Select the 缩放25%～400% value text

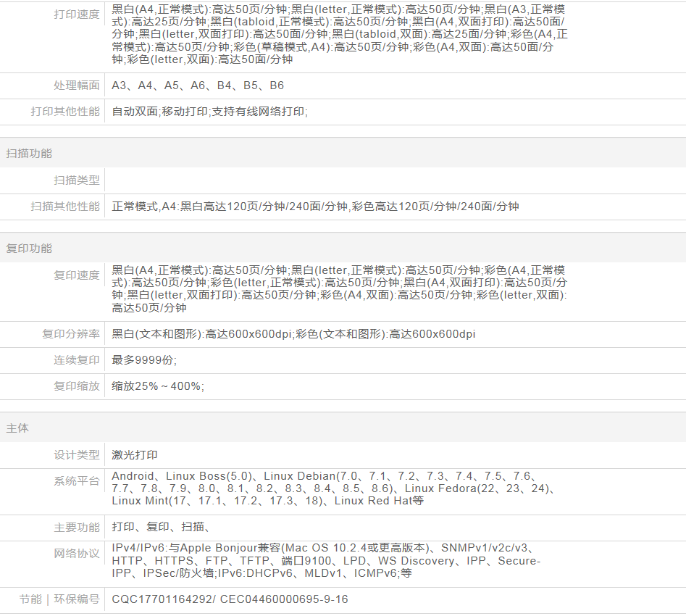(x=157, y=386)
